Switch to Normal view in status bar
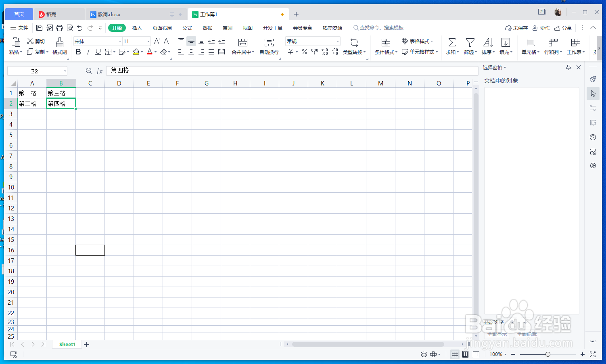 (455, 354)
